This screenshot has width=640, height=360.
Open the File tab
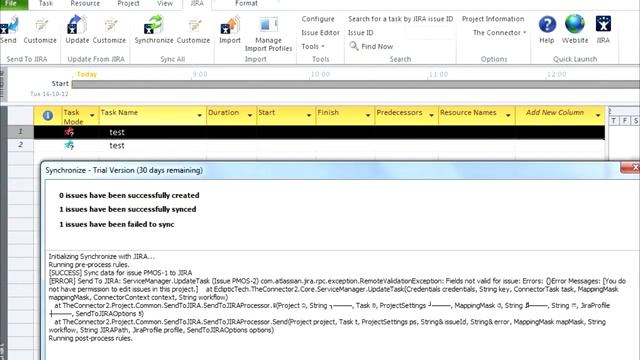pyautogui.click(x=11, y=4)
